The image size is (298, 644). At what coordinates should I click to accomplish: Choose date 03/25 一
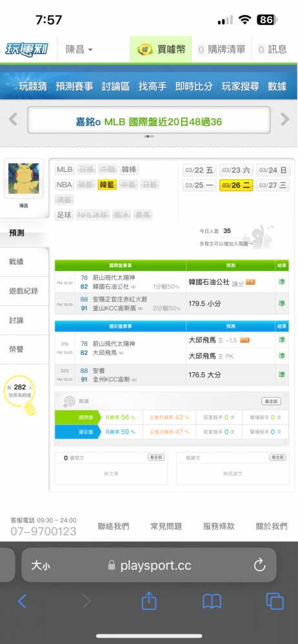(199, 185)
